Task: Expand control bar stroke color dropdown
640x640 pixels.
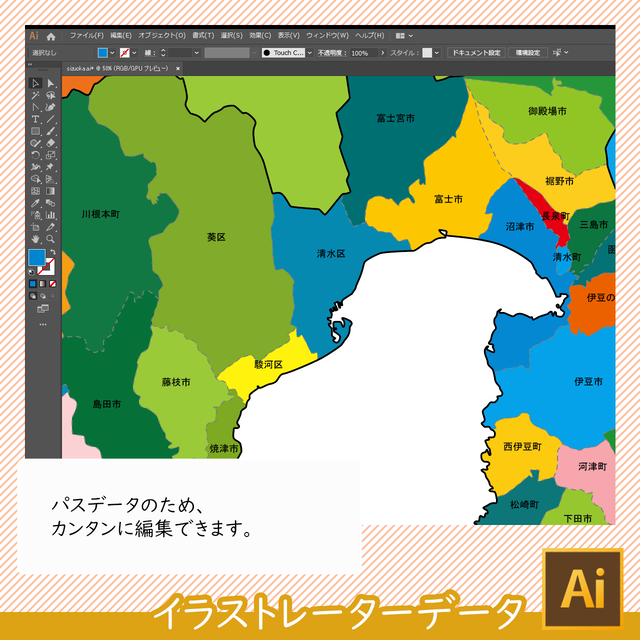Action: click(134, 53)
